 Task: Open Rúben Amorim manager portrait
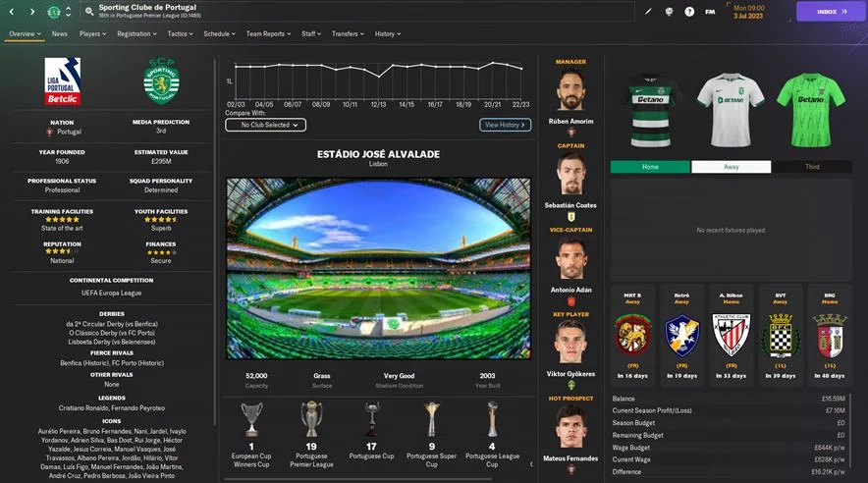(570, 90)
